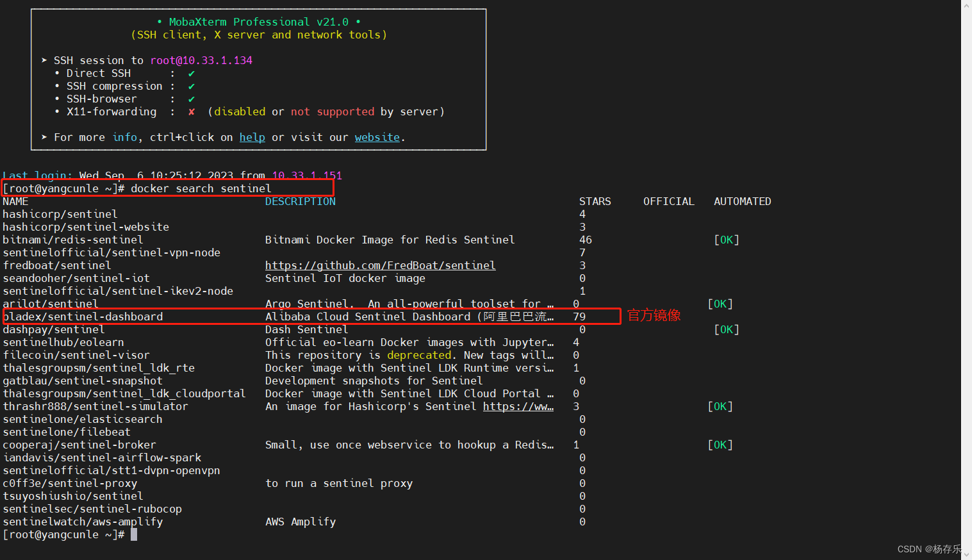The width and height of the screenshot is (972, 560).
Task: Click the [OK] flag in dashpay row
Action: click(x=727, y=329)
